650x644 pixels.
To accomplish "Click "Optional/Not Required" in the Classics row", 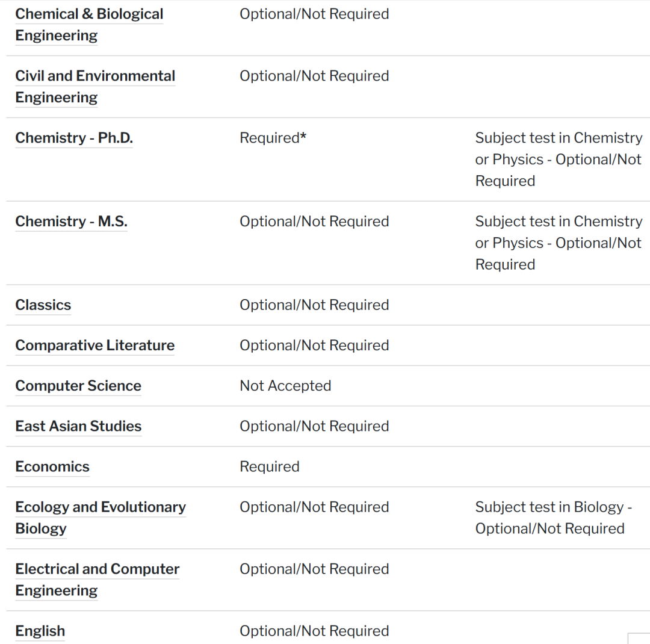I will pyautogui.click(x=314, y=306).
